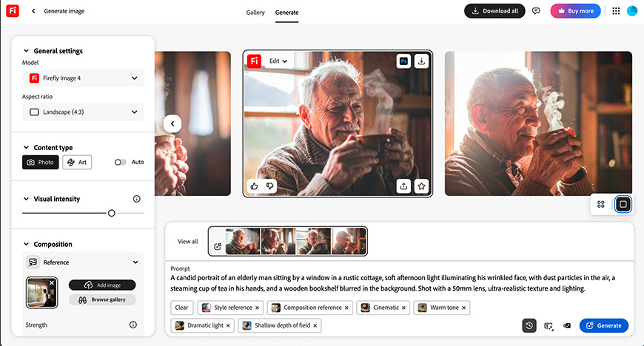Expand the Edit dropdown on the image
This screenshot has width=644, height=346.
278,61
